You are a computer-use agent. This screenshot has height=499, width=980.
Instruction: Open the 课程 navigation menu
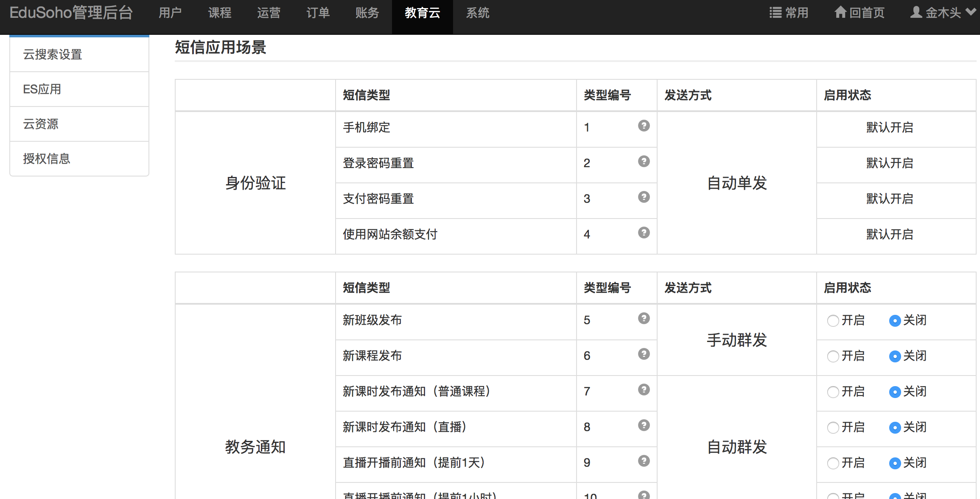(x=219, y=13)
